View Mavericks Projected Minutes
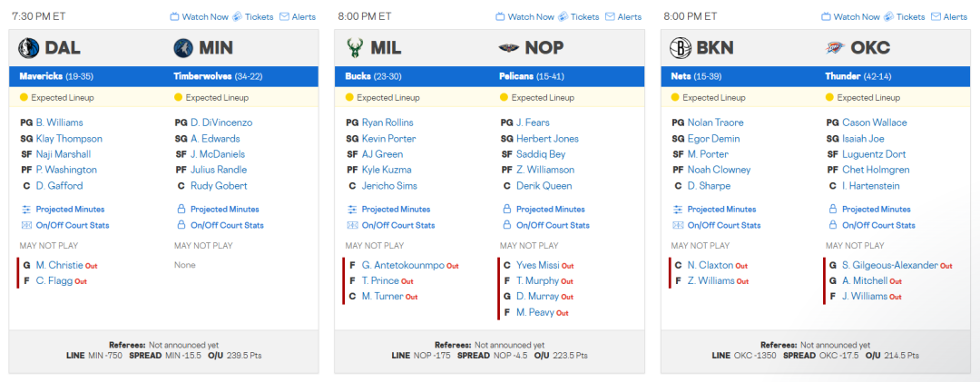Viewport: 980px width, 382px height. [69, 209]
